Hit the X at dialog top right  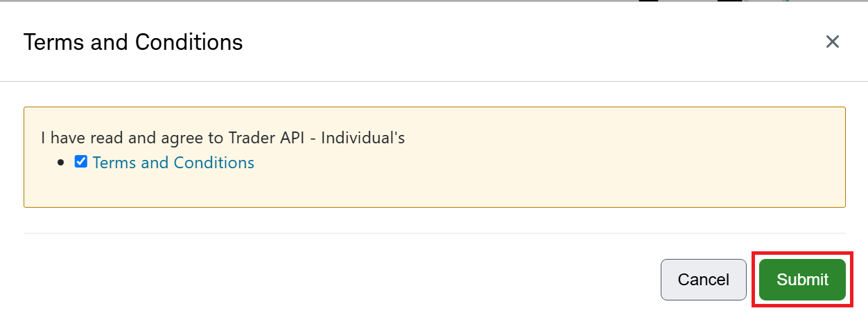(833, 42)
